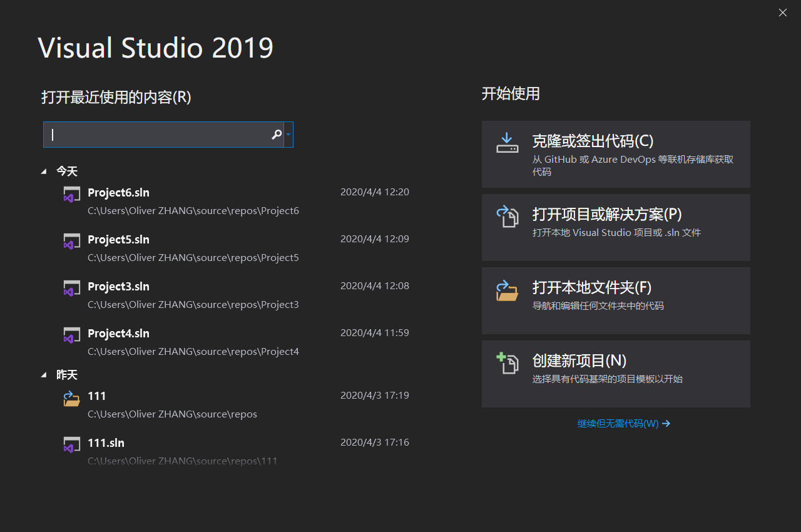
Task: Click path ending in repos\Project3
Action: [193, 305]
